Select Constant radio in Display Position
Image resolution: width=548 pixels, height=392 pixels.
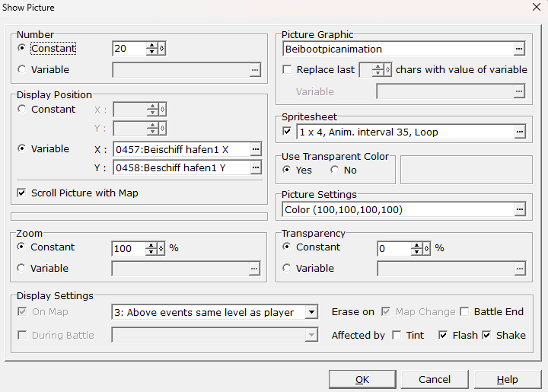(x=21, y=110)
